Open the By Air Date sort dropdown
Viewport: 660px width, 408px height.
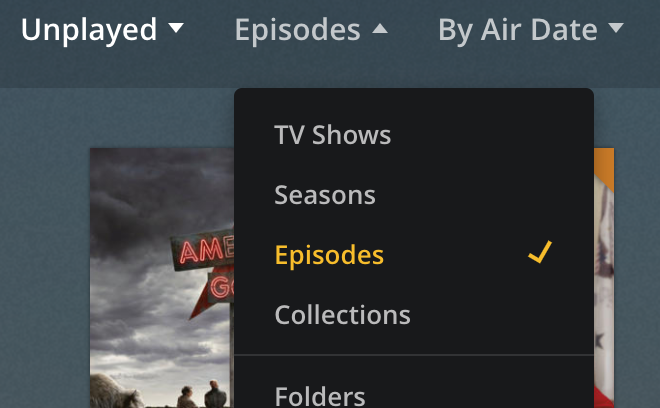tap(531, 29)
